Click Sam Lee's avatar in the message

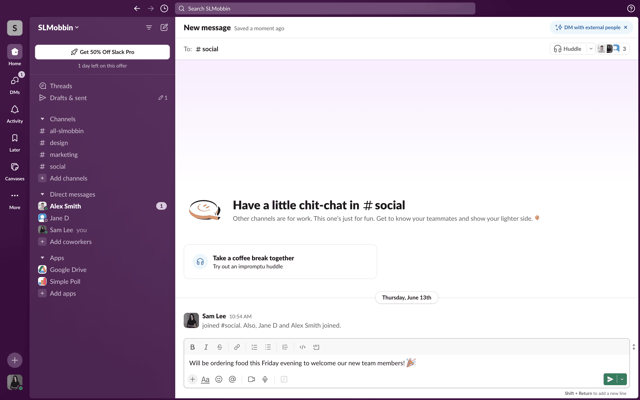[191, 320]
